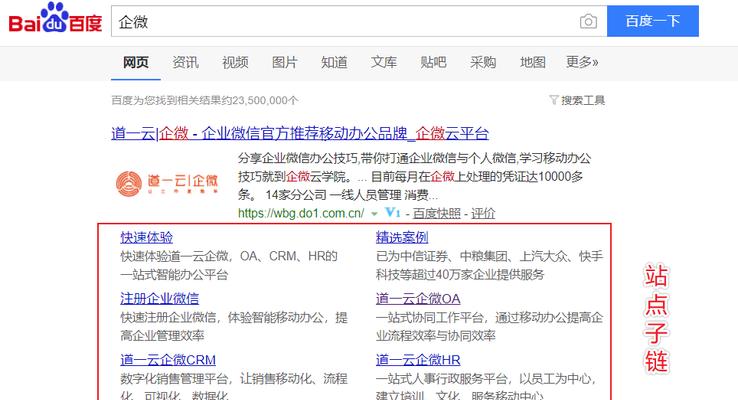This screenshot has height=400, width=738.
Task: Click description text 一站式协同工作平台
Action: tap(429, 317)
